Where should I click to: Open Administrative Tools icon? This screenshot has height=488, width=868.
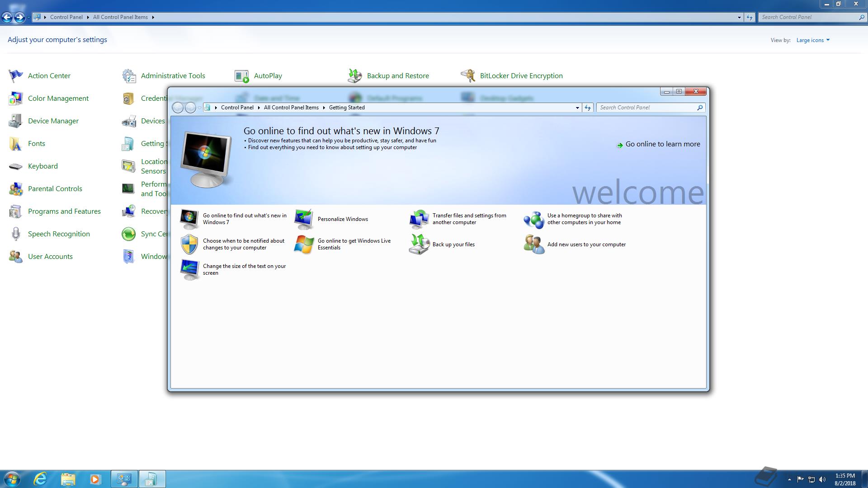coord(129,76)
